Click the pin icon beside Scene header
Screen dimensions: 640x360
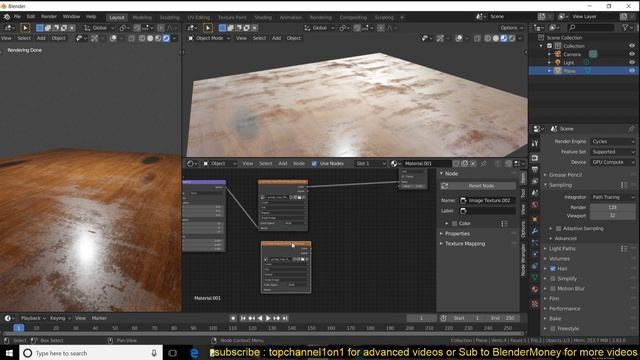pos(631,129)
